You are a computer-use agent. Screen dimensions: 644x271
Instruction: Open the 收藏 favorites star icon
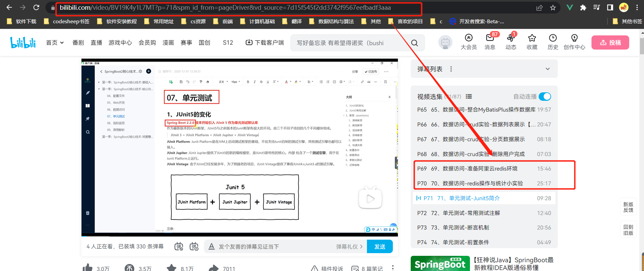[532, 38]
